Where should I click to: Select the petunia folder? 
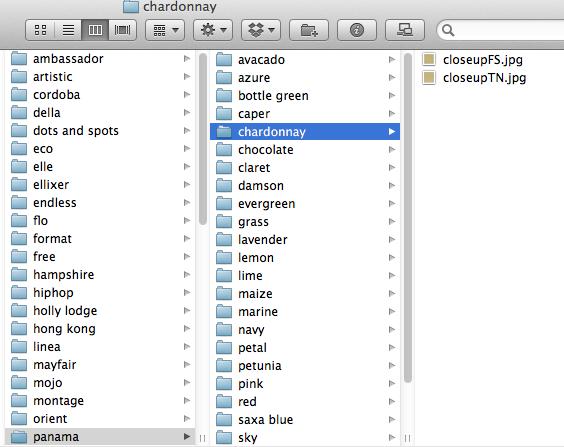pyautogui.click(x=305, y=365)
